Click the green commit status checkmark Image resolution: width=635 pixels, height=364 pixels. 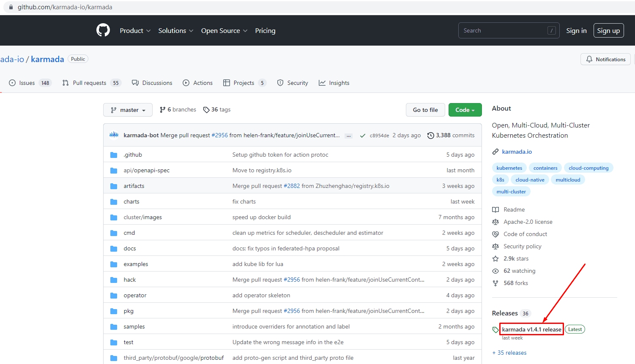tap(362, 136)
